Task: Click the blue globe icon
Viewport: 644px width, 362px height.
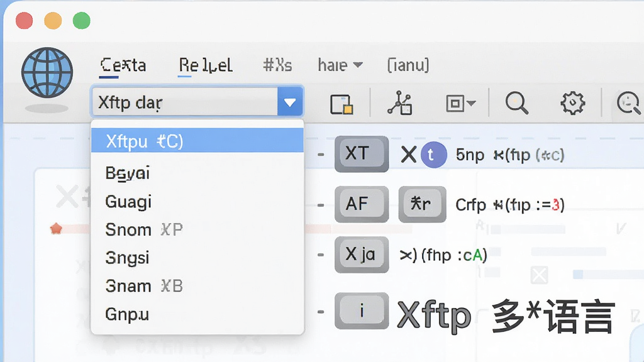Action: pyautogui.click(x=47, y=73)
